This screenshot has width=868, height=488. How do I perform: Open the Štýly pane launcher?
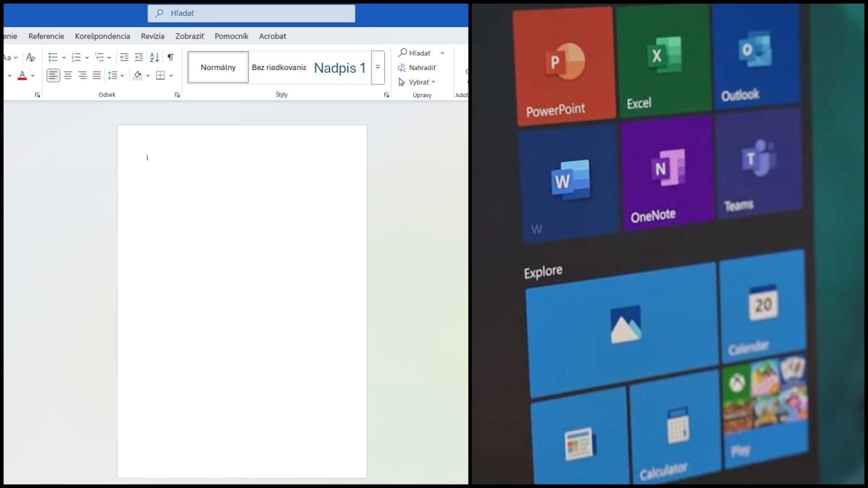[387, 95]
